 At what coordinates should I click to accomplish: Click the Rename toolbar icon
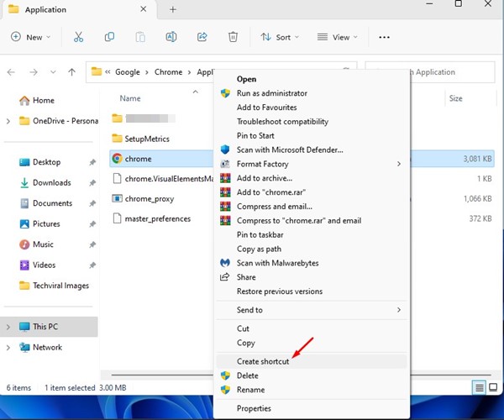tap(171, 37)
